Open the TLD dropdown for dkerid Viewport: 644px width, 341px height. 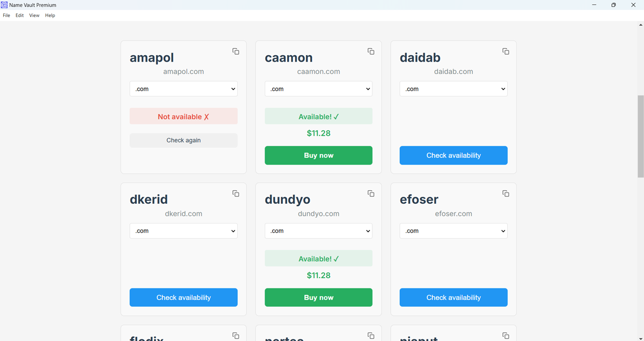[184, 231]
